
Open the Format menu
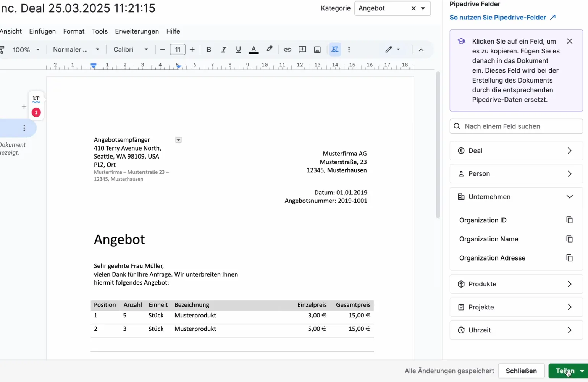coord(74,31)
